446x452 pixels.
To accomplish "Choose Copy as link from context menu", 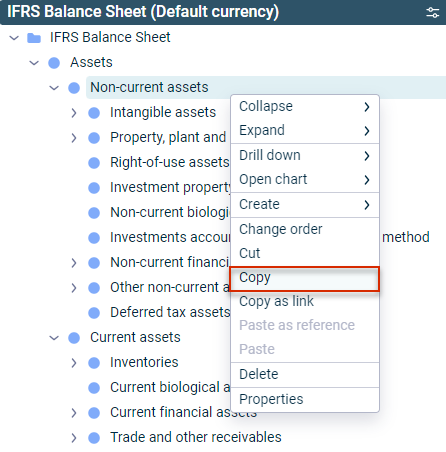I will tap(305, 301).
